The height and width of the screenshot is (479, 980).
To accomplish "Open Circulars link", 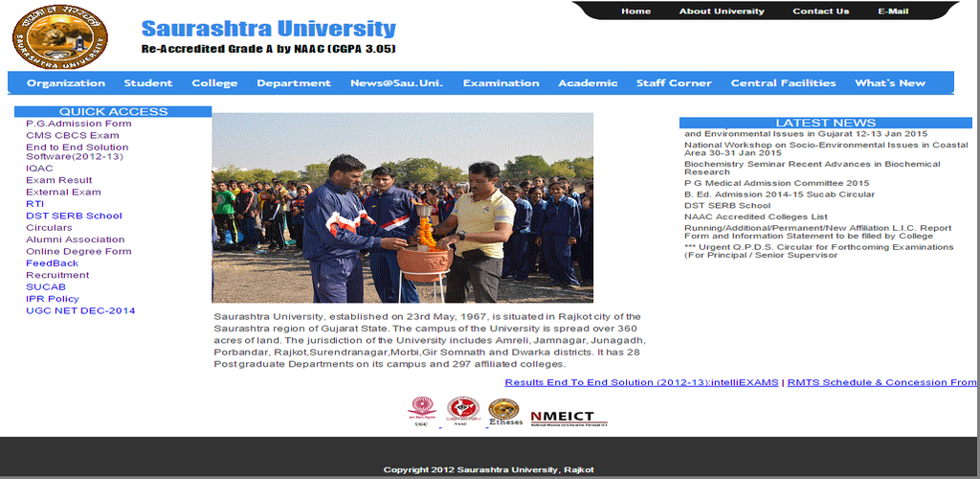I will (x=50, y=228).
